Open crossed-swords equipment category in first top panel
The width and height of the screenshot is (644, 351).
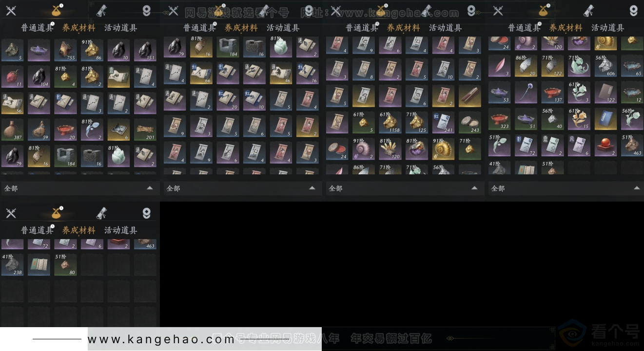11,10
